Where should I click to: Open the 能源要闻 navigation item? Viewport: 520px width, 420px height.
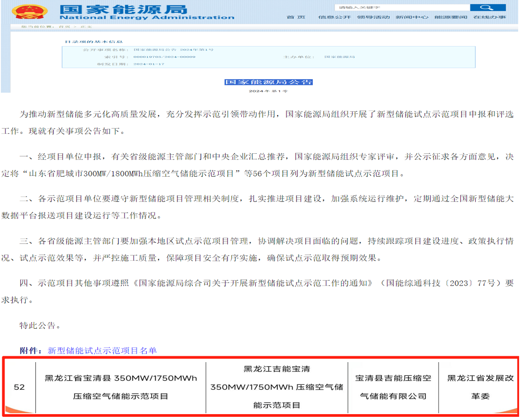pyautogui.click(x=450, y=17)
